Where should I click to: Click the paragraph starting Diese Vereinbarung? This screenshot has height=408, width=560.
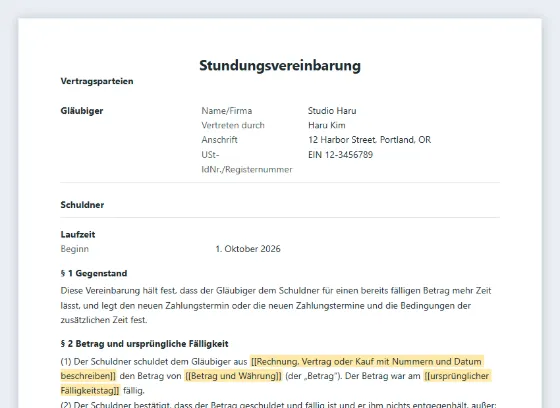tap(276, 305)
